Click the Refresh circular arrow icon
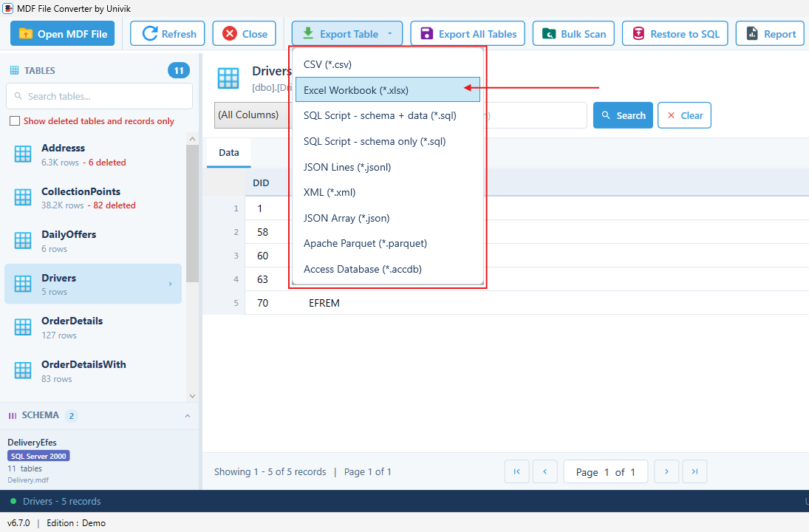 150,34
